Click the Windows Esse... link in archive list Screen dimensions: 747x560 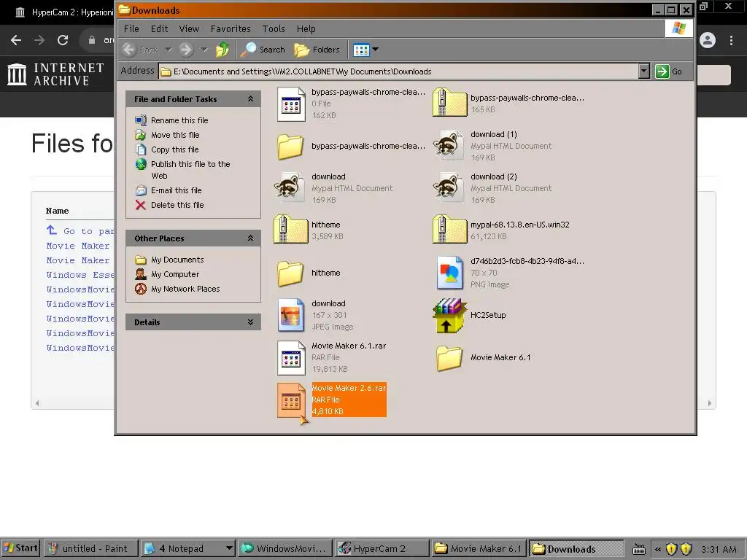click(x=80, y=275)
